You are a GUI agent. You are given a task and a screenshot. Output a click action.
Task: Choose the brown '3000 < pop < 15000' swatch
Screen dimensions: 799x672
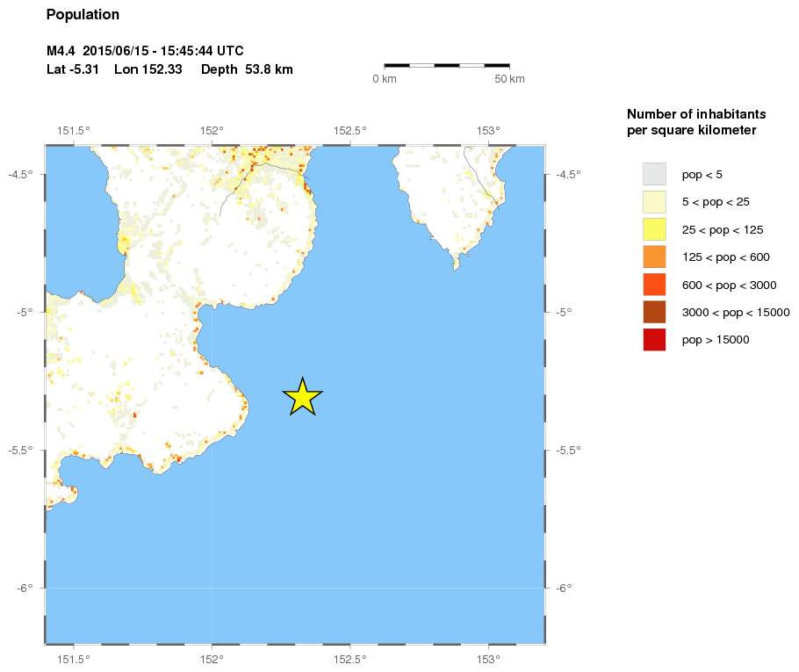[654, 312]
